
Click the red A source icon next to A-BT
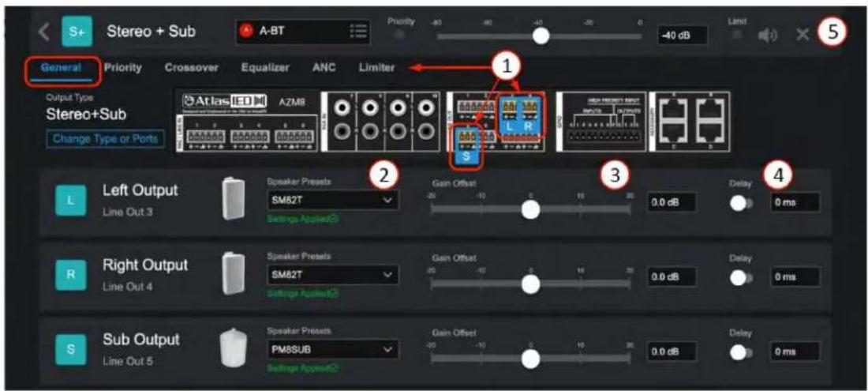click(247, 32)
